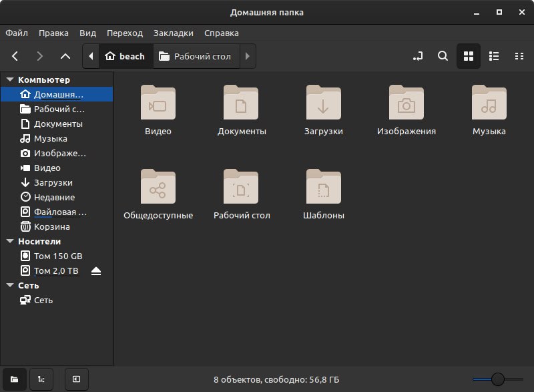
Task: Show places sidebar button in status bar
Action: (x=14, y=379)
